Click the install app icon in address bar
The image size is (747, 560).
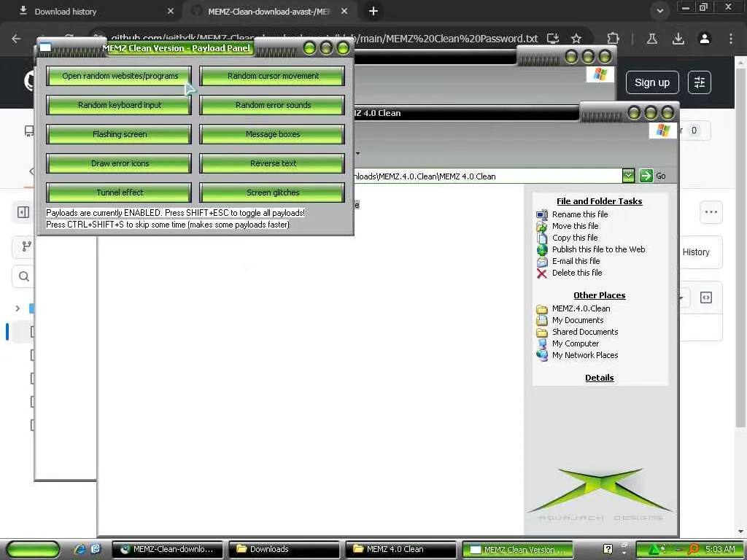(x=553, y=39)
